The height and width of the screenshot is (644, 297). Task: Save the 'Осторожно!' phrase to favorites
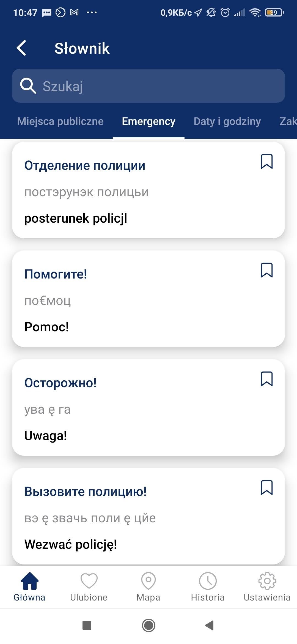tap(266, 379)
